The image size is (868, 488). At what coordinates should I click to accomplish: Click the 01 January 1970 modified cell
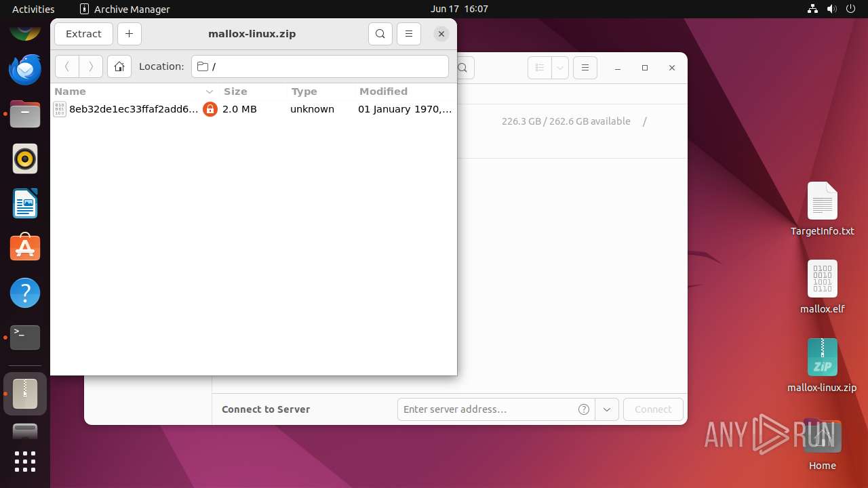pos(405,109)
